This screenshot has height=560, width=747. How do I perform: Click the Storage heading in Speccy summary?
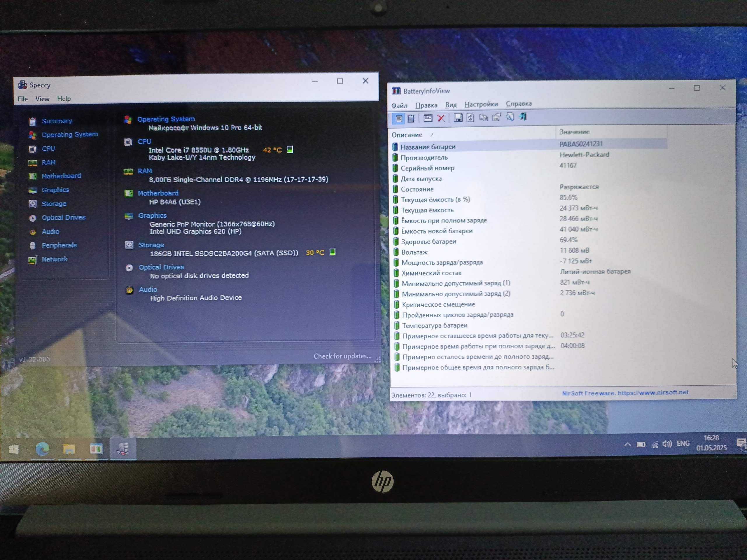pos(151,245)
